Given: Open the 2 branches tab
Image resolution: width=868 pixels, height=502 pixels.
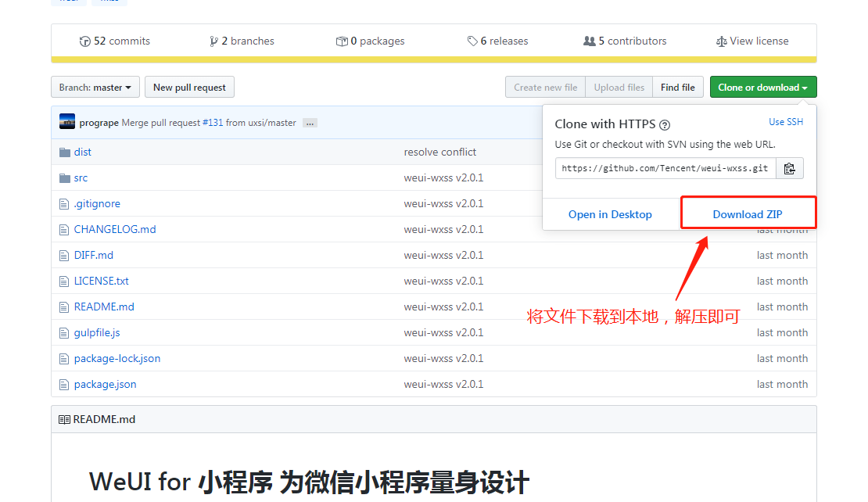Looking at the screenshot, I should 242,41.
